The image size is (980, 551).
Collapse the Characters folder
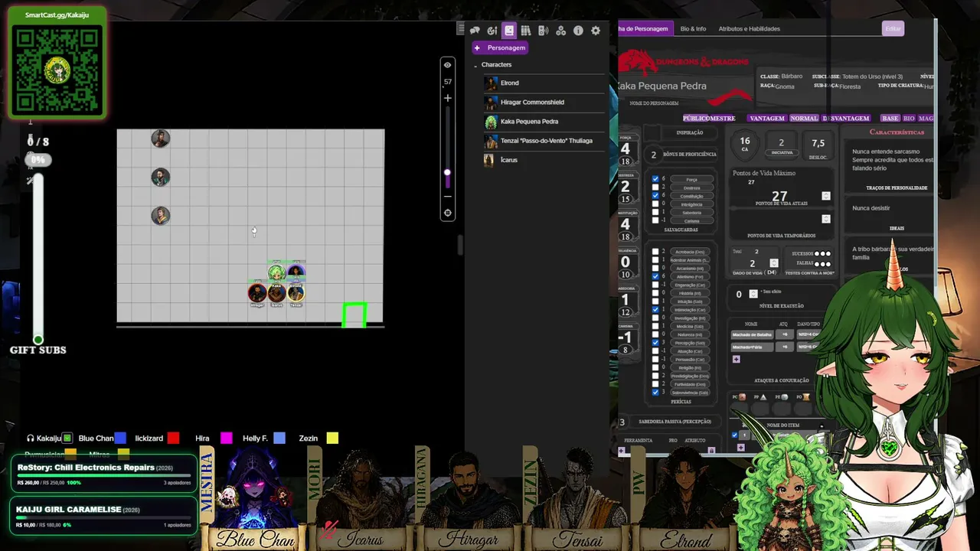coord(475,65)
